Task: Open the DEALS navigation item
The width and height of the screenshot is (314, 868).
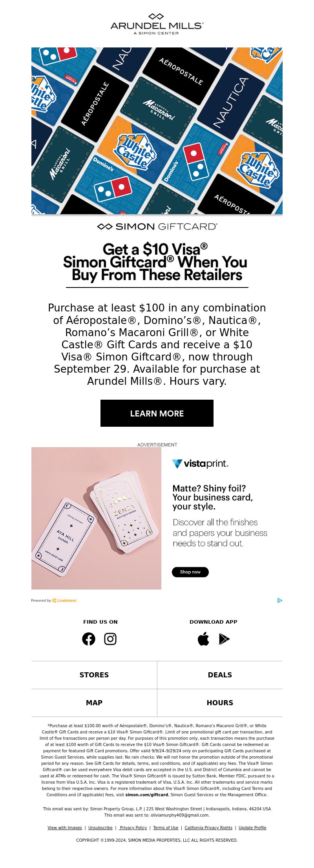Action: coord(220,675)
